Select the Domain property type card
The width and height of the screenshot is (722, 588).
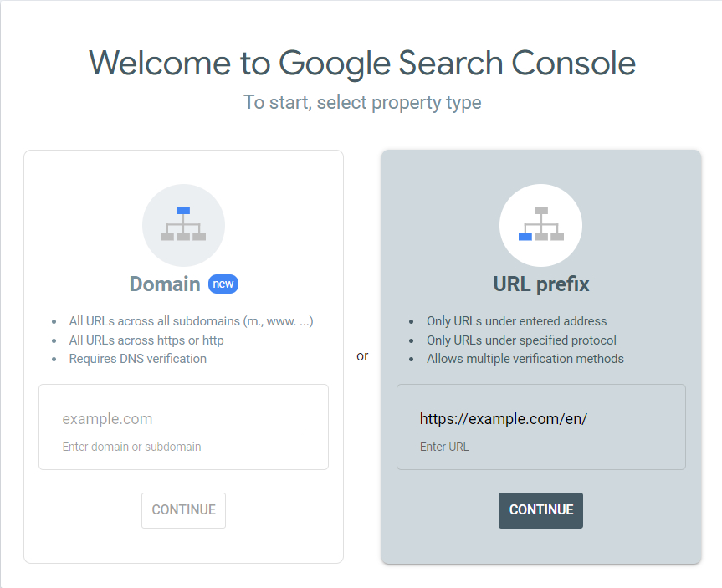click(x=183, y=355)
